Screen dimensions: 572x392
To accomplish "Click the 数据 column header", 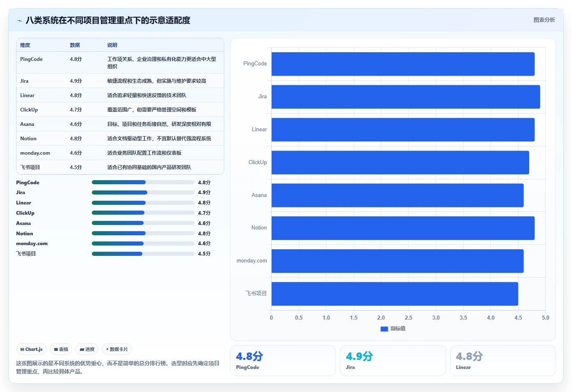I will coord(75,45).
